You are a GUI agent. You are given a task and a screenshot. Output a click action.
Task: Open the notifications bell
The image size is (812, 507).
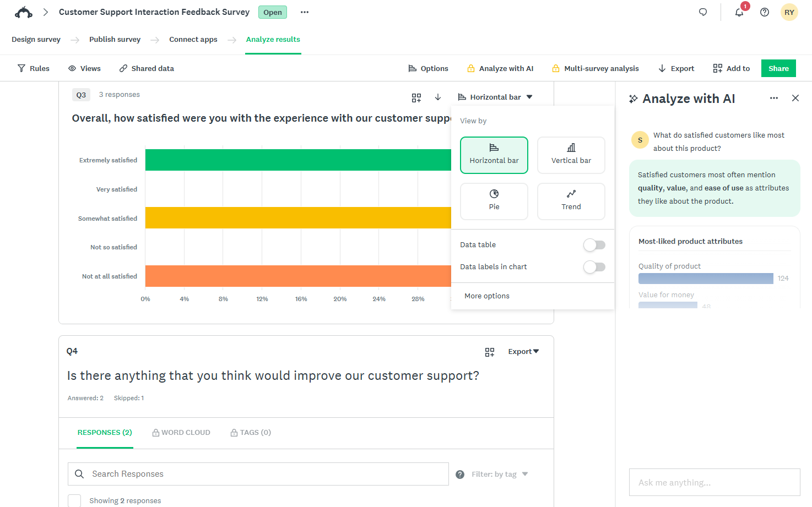click(x=739, y=12)
